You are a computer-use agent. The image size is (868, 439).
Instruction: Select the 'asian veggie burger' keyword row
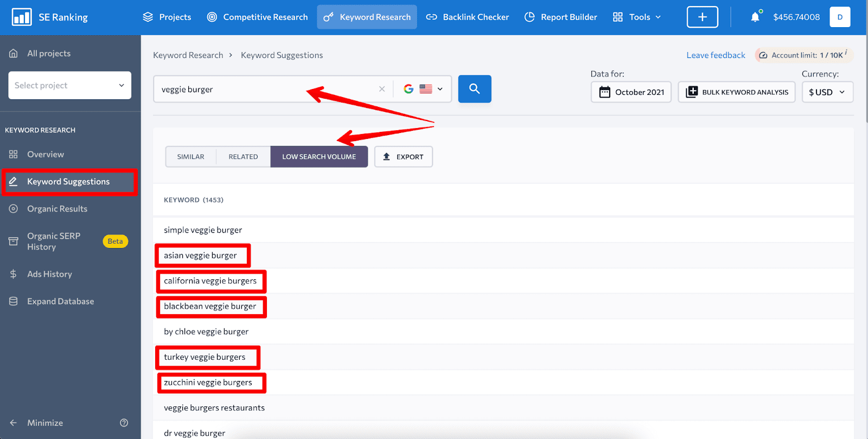point(503,256)
